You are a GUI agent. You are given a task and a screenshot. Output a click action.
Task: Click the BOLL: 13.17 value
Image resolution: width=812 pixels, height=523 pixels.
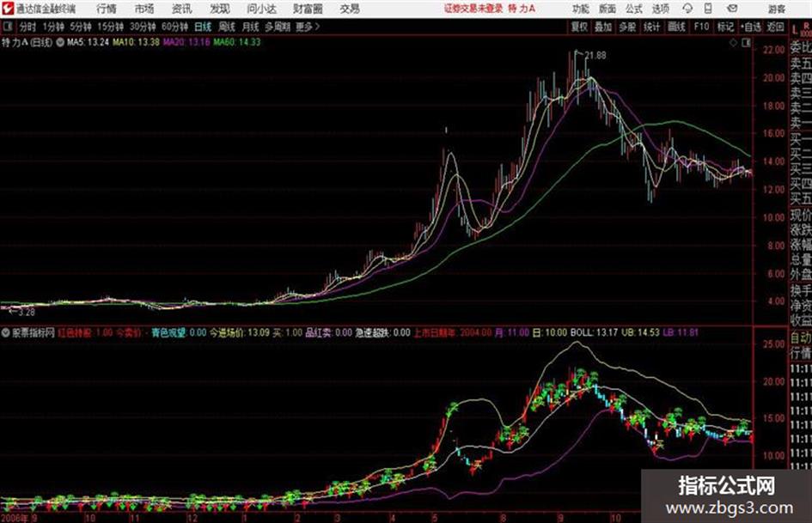(x=594, y=332)
